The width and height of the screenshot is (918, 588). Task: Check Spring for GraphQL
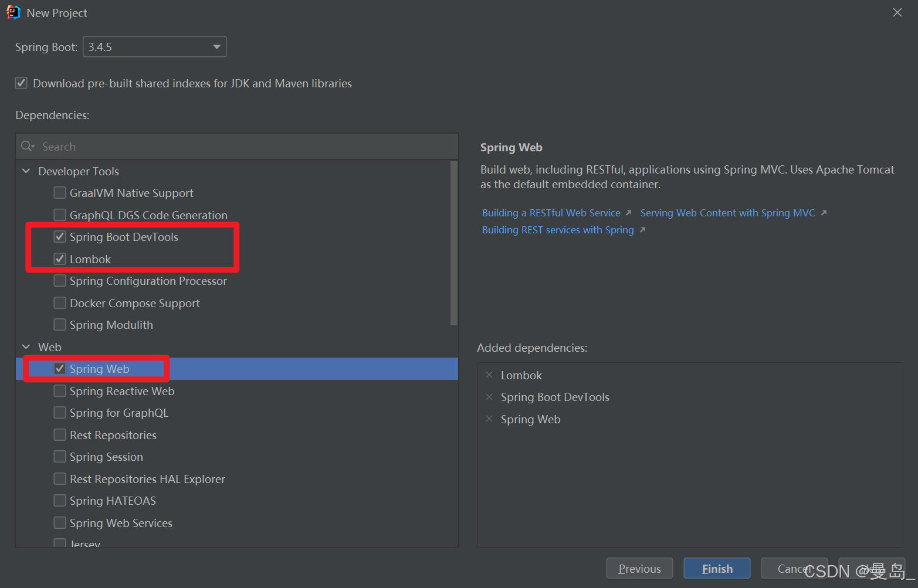tap(60, 413)
